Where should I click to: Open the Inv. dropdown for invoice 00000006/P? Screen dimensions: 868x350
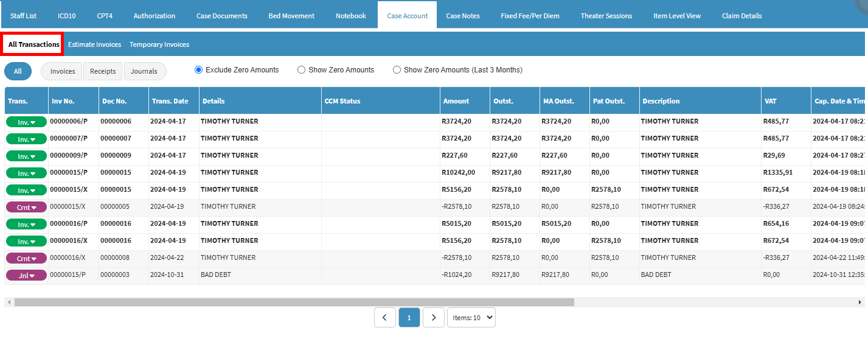26,122
